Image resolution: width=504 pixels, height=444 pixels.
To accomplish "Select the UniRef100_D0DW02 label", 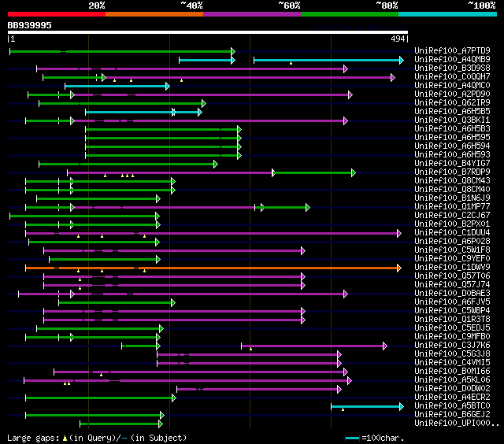I will (x=452, y=389).
